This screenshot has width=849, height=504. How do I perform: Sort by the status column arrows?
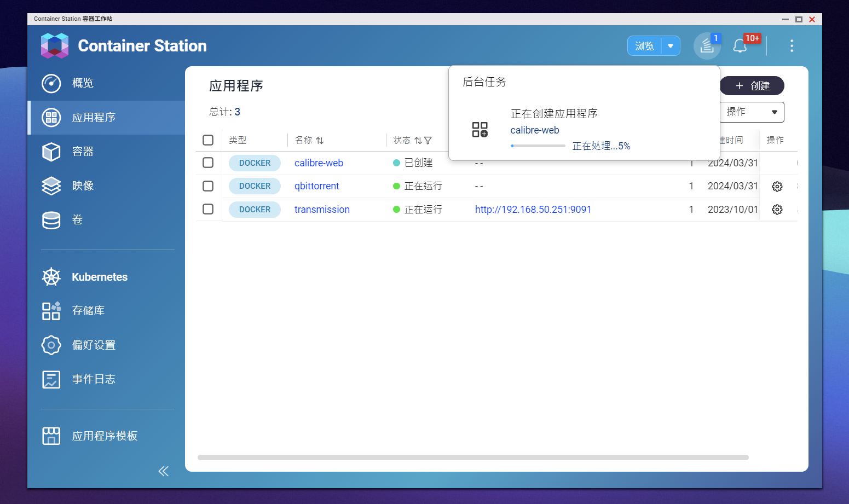418,141
